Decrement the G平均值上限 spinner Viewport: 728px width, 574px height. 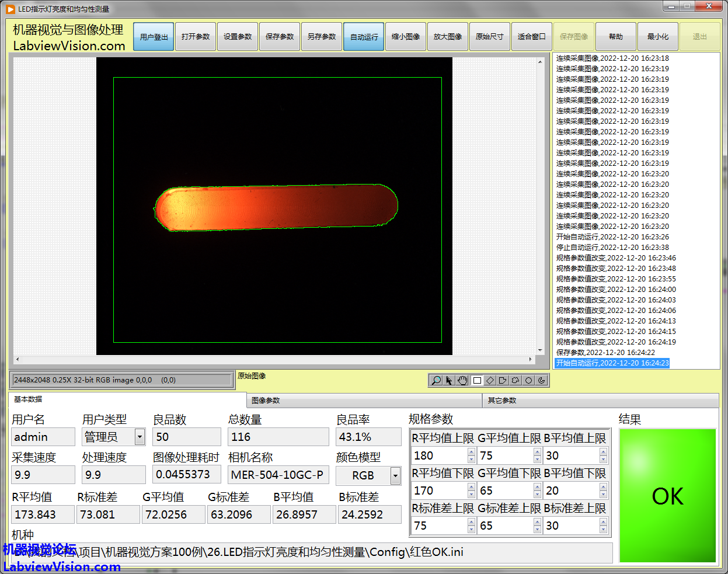[x=537, y=460]
